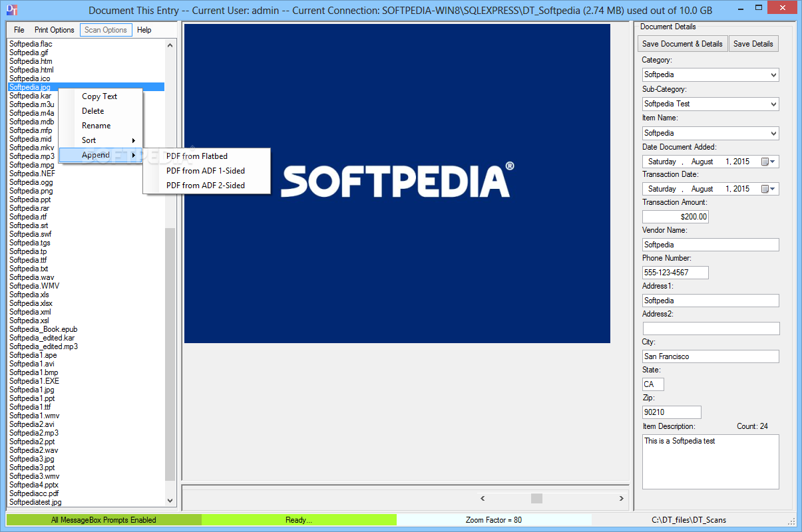Choose Copy Text from context menu
This screenshot has height=532, width=802.
[x=100, y=96]
